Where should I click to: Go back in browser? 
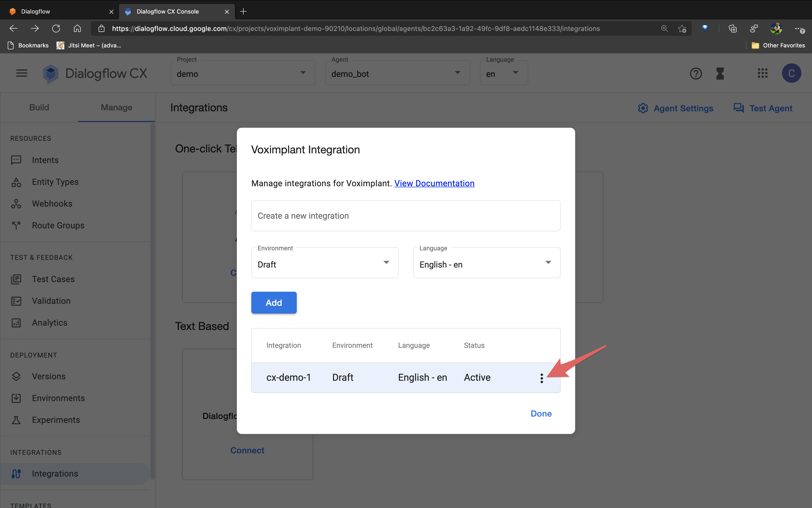(x=14, y=29)
